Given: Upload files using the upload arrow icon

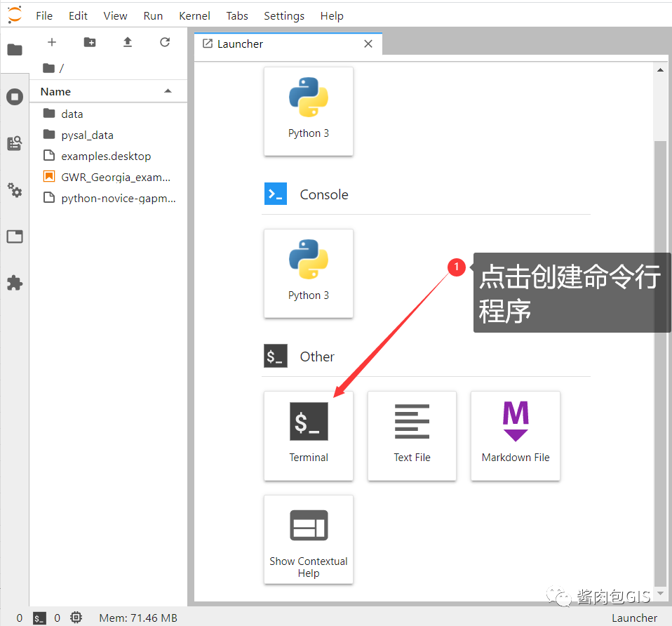Looking at the screenshot, I should [127, 42].
